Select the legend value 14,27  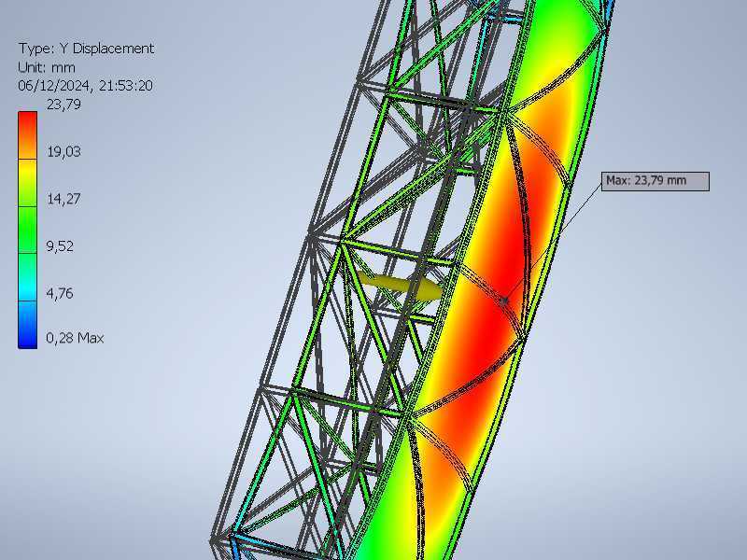tap(63, 199)
